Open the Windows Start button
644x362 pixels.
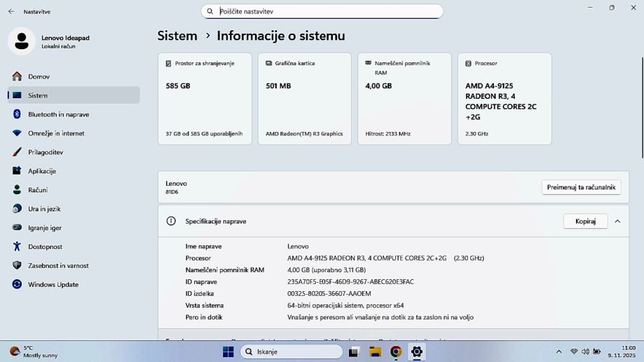click(228, 351)
